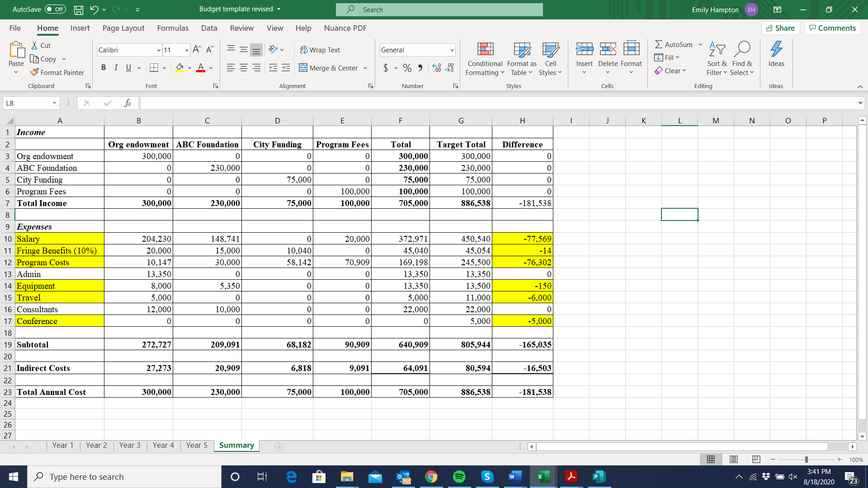
Task: Open the File menu
Action: (15, 28)
